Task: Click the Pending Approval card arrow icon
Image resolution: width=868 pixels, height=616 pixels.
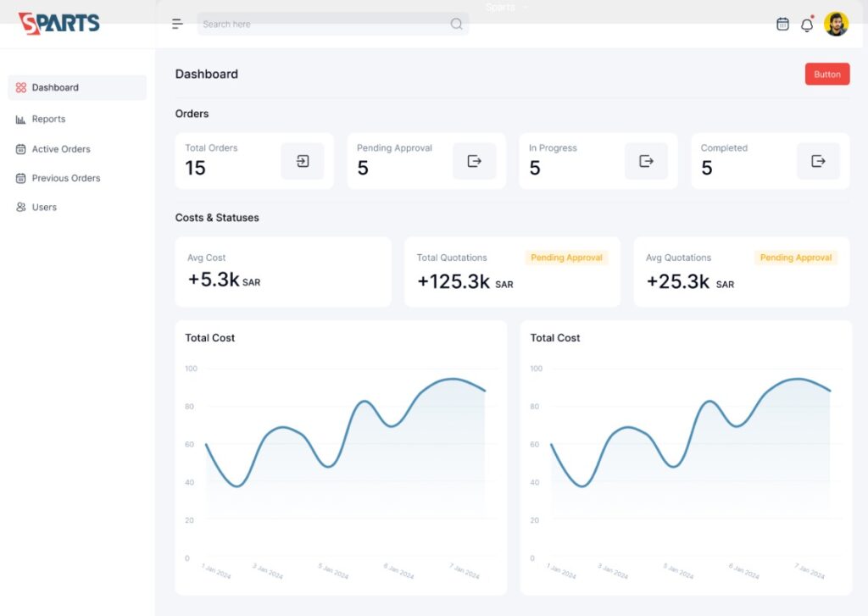Action: [x=475, y=161]
